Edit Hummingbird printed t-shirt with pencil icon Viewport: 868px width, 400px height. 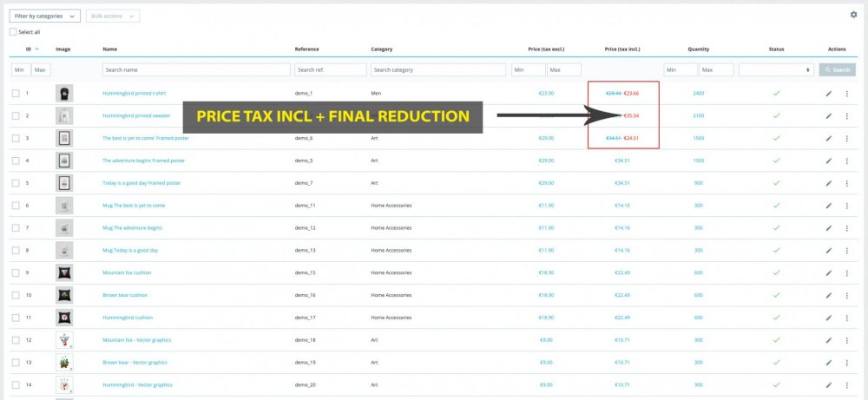pyautogui.click(x=829, y=94)
